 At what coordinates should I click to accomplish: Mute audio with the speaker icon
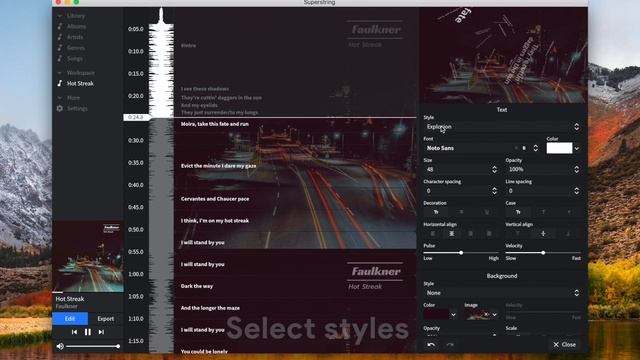[60, 346]
